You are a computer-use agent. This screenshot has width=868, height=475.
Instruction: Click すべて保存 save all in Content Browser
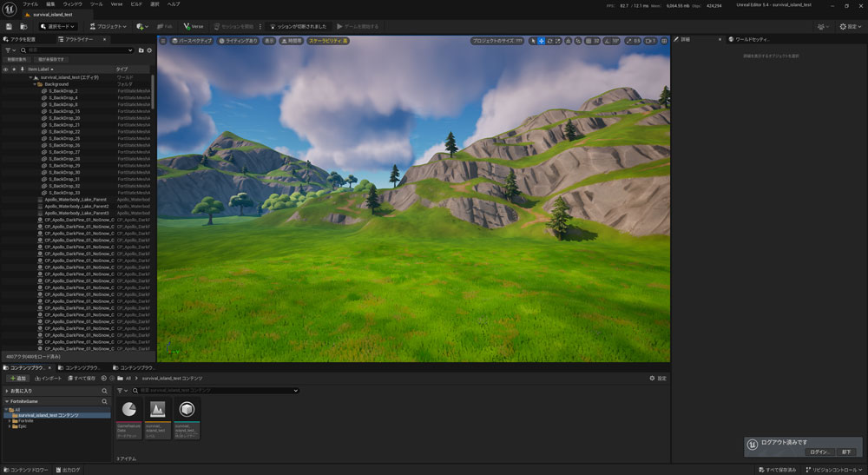(x=82, y=379)
